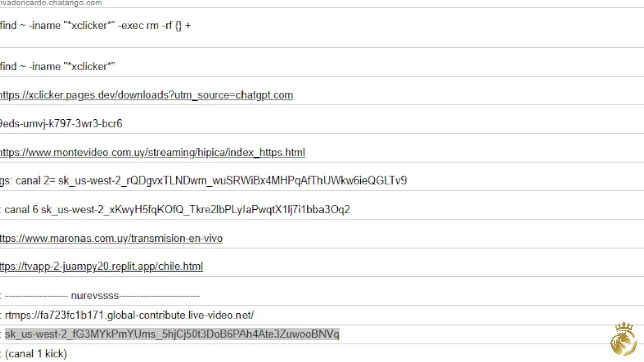
Task: Click the horse head in the gold logo
Action: [623, 344]
